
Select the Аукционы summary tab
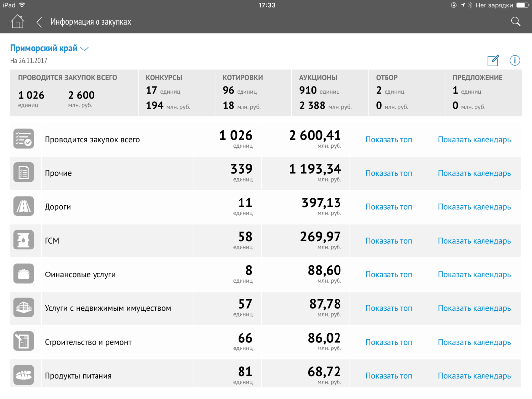click(330, 93)
